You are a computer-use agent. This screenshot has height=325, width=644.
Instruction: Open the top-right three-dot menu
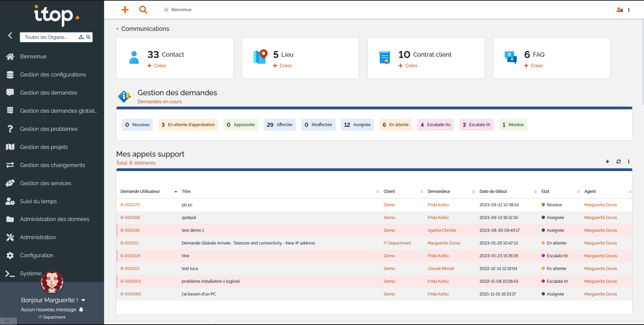pos(629,10)
